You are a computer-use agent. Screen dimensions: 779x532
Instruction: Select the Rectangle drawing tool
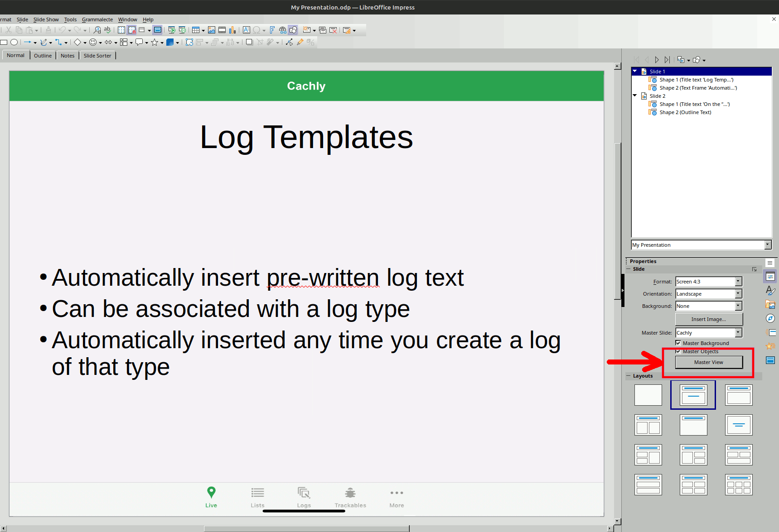pos(4,42)
